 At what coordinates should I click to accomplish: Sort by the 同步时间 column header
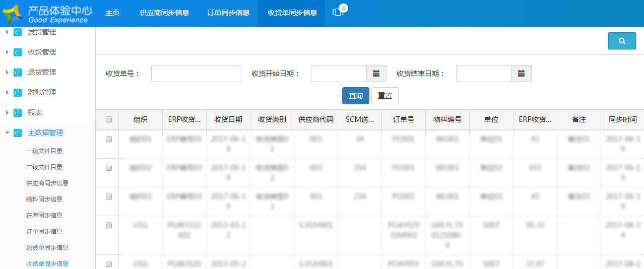(x=622, y=120)
